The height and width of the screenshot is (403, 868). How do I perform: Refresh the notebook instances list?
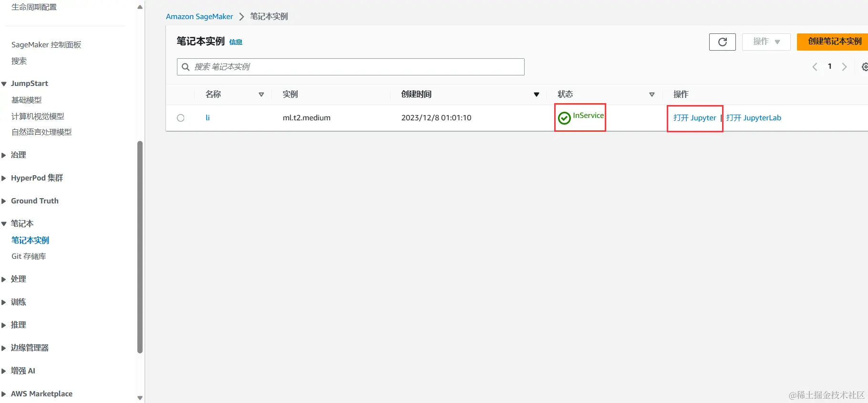point(722,42)
